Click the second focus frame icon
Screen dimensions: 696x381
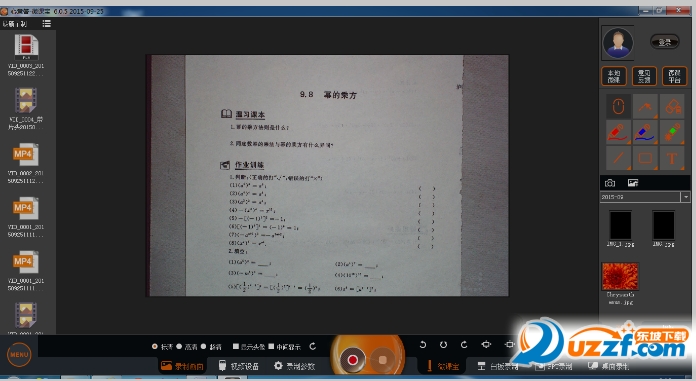[510, 345]
